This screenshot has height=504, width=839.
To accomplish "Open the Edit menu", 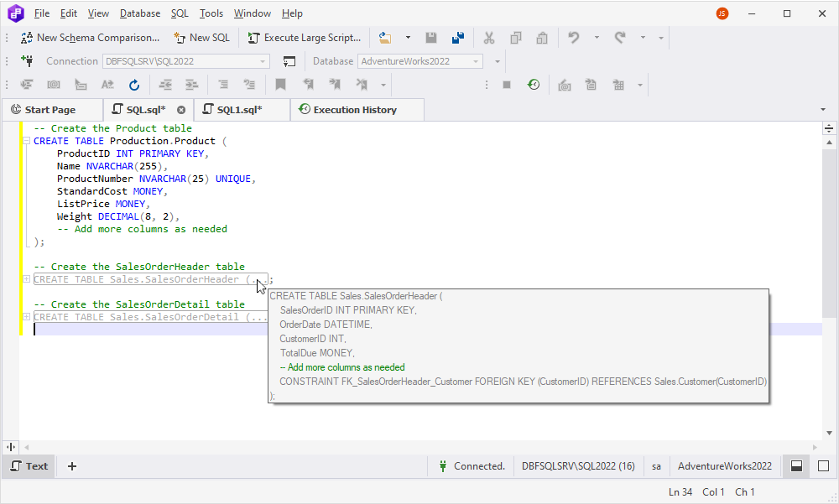I will click(x=68, y=13).
